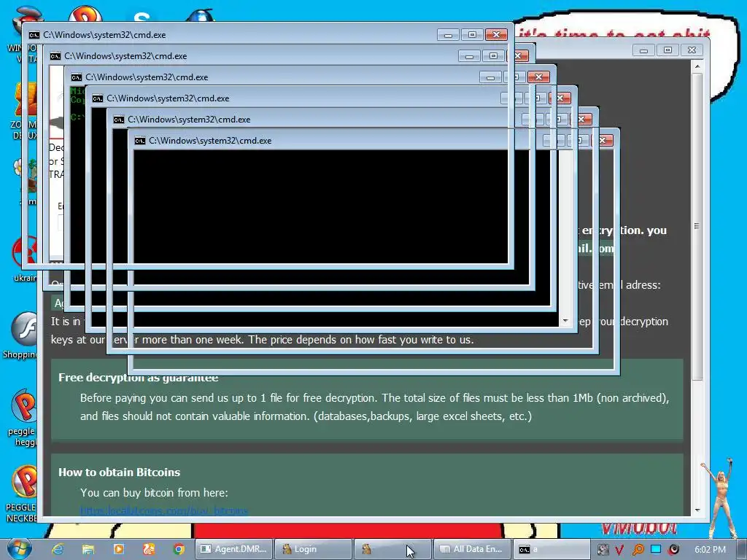Click the 'Free decryption as guarantee' heading

click(x=138, y=378)
